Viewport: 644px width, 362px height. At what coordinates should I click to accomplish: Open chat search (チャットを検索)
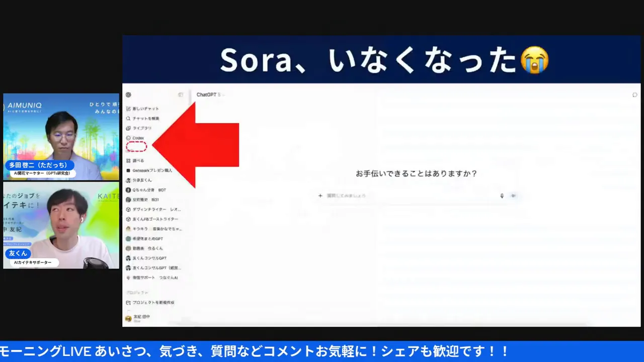pos(145,119)
